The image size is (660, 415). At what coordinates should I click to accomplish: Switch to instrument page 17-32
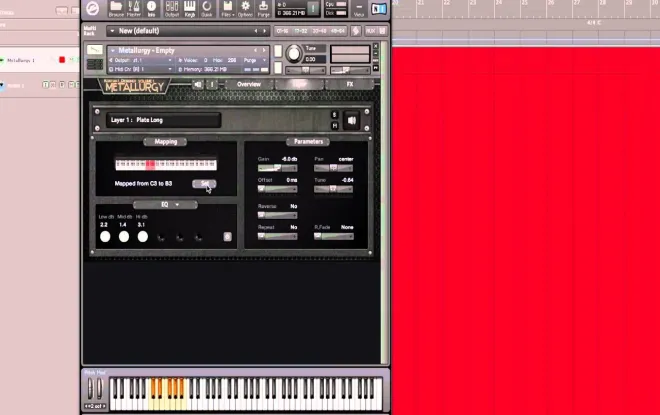[301, 31]
